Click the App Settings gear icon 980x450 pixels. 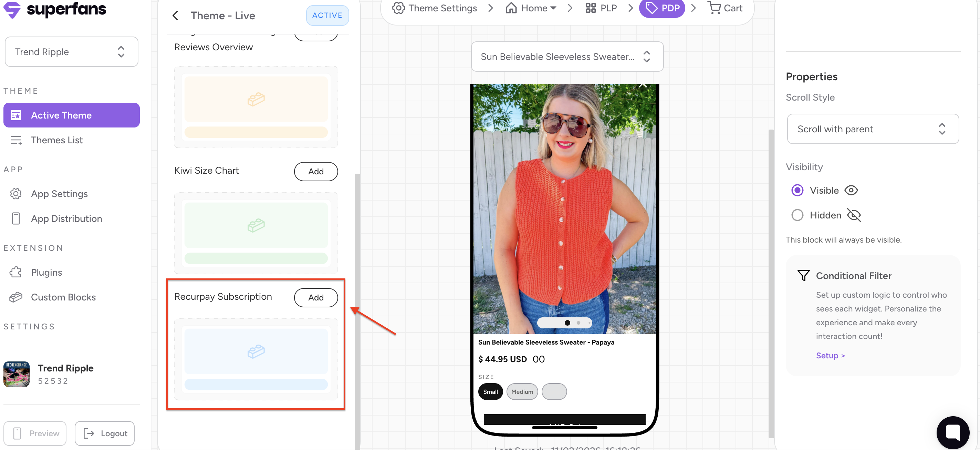point(15,194)
